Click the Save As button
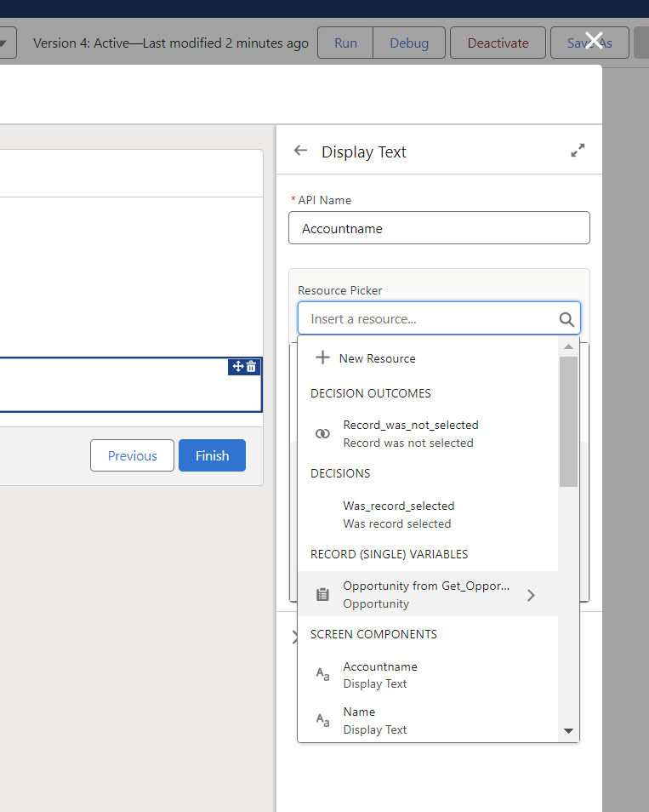 pos(589,43)
